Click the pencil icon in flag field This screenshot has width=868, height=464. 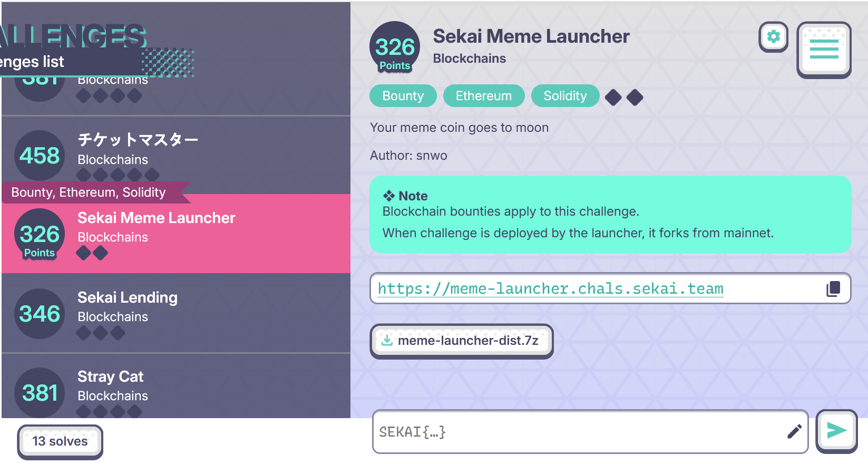point(794,432)
